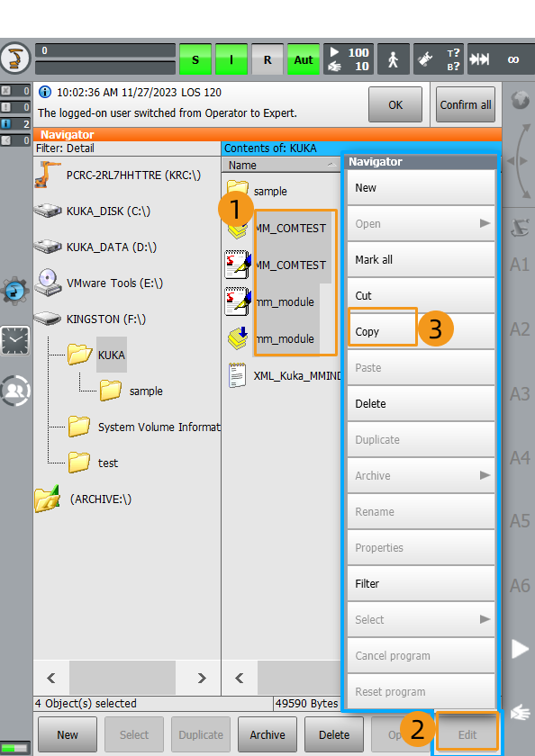Expand the Open submenu
Viewport: 535px width, 756px height.
click(422, 224)
